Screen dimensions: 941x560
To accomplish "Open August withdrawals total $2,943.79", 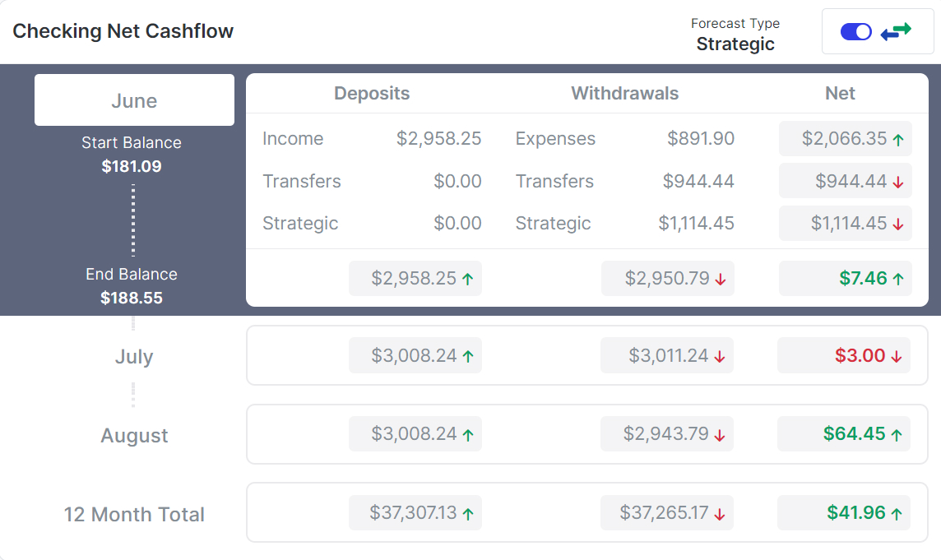I will point(666,434).
